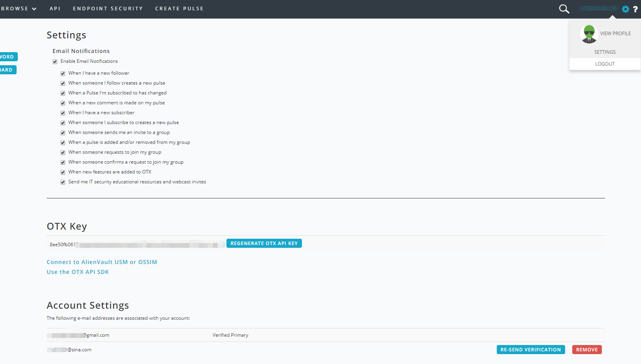The image size is (641, 364).
Task: Toggle IT security educational resources checkbox
Action: click(x=63, y=182)
